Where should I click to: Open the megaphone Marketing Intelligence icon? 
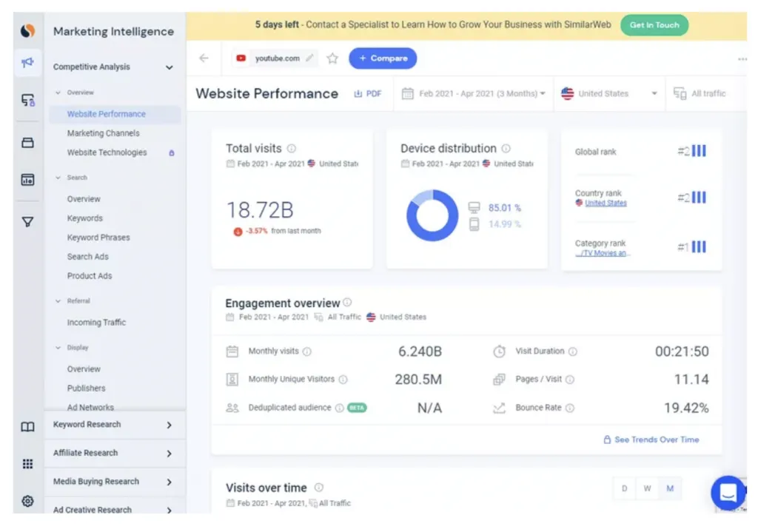(27, 64)
